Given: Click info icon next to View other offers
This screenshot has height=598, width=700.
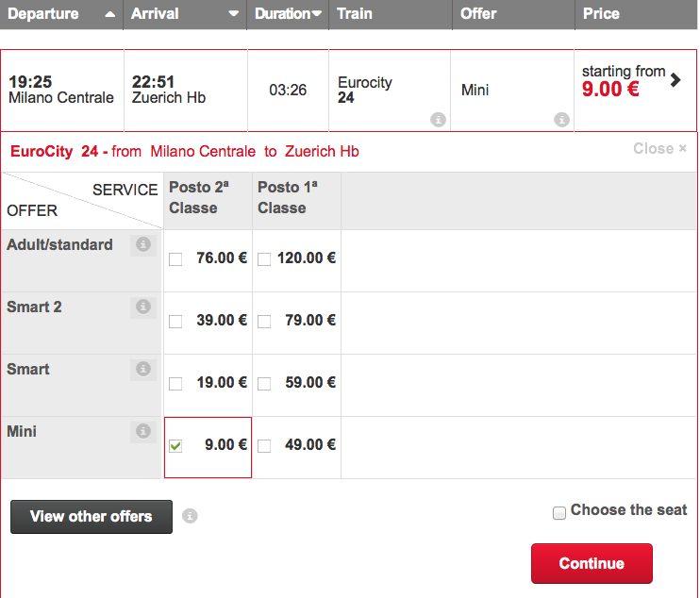Looking at the screenshot, I should [x=190, y=516].
